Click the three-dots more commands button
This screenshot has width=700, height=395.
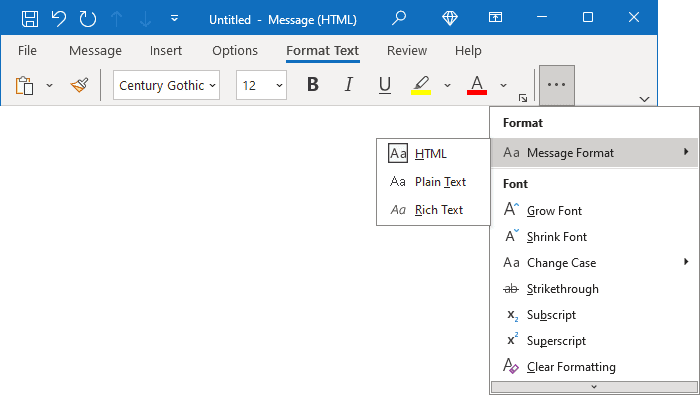(x=557, y=85)
